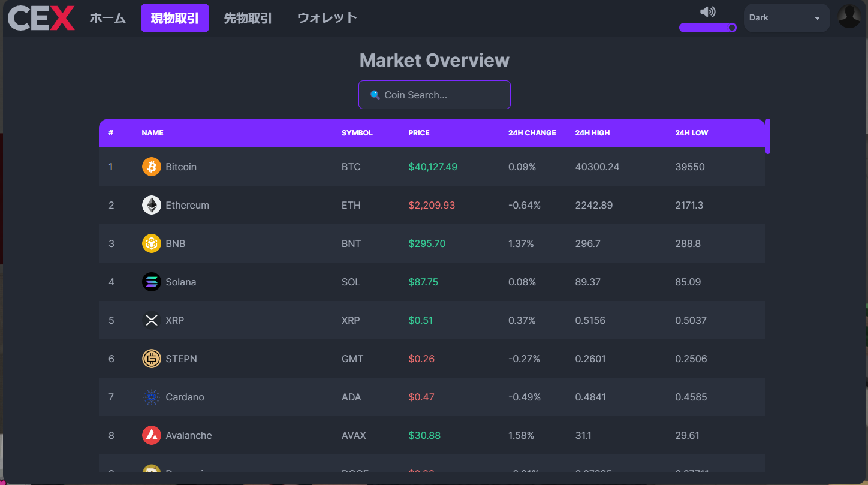Viewport: 868px width, 485px height.
Task: Click the speaker volume icon
Action: coord(708,11)
